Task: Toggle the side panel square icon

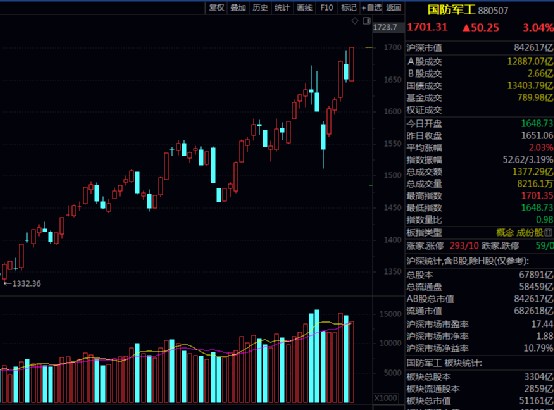Action: [x=367, y=21]
